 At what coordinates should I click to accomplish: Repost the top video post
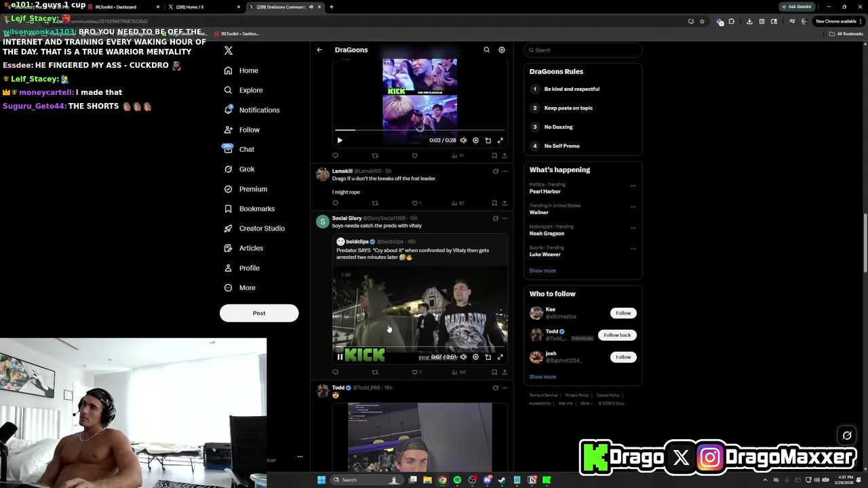(x=374, y=156)
